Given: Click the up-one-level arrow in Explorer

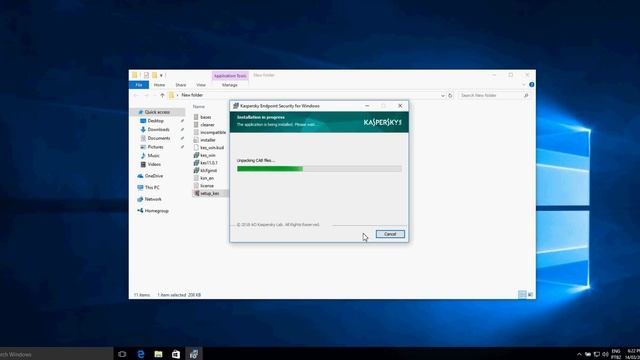Looking at the screenshot, I should tap(162, 95).
